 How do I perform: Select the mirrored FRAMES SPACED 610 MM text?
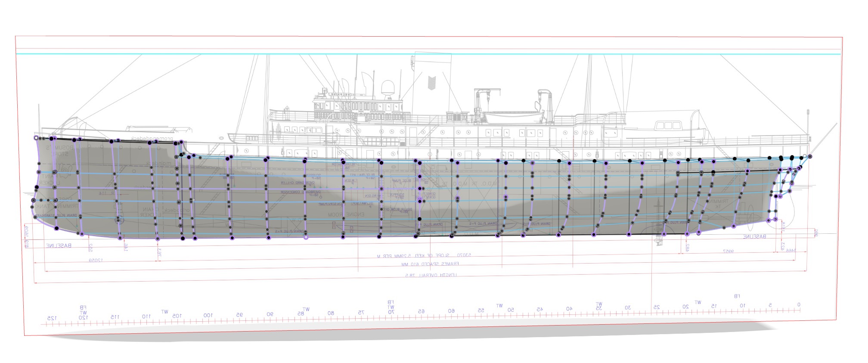(430, 264)
